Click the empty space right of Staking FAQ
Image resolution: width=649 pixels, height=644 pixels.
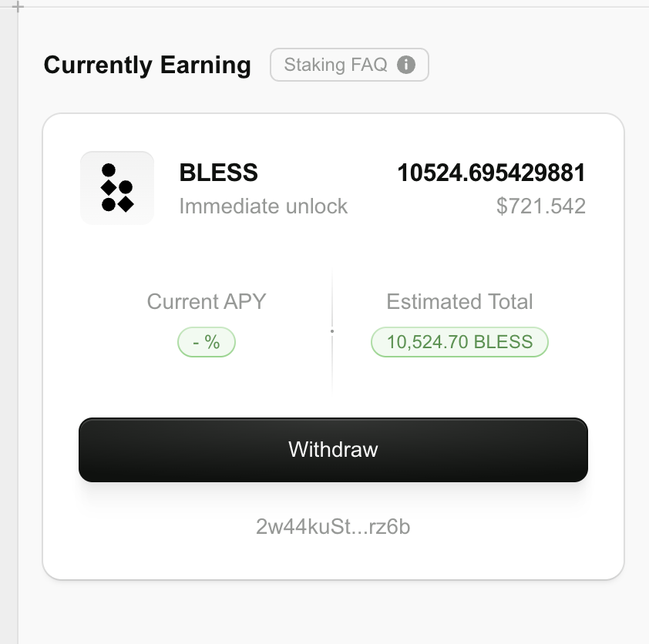[x=532, y=65]
